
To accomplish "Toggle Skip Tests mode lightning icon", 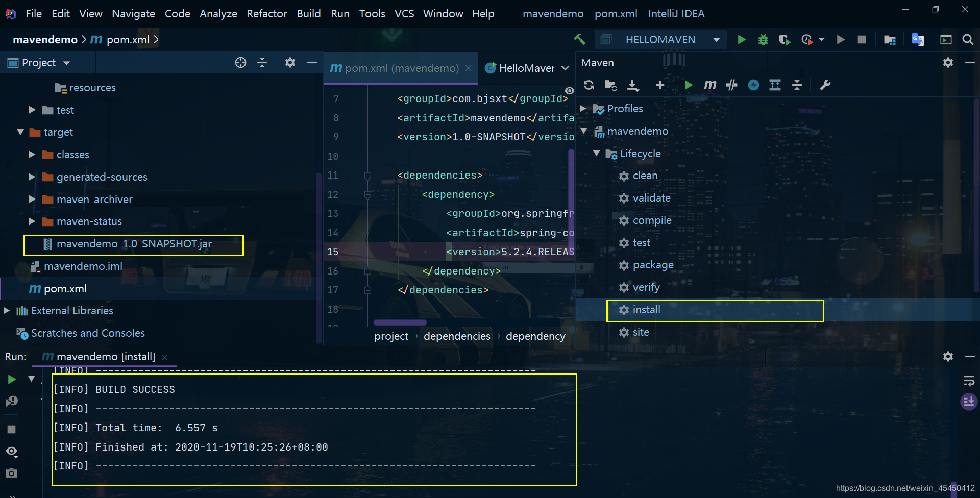I will (753, 85).
